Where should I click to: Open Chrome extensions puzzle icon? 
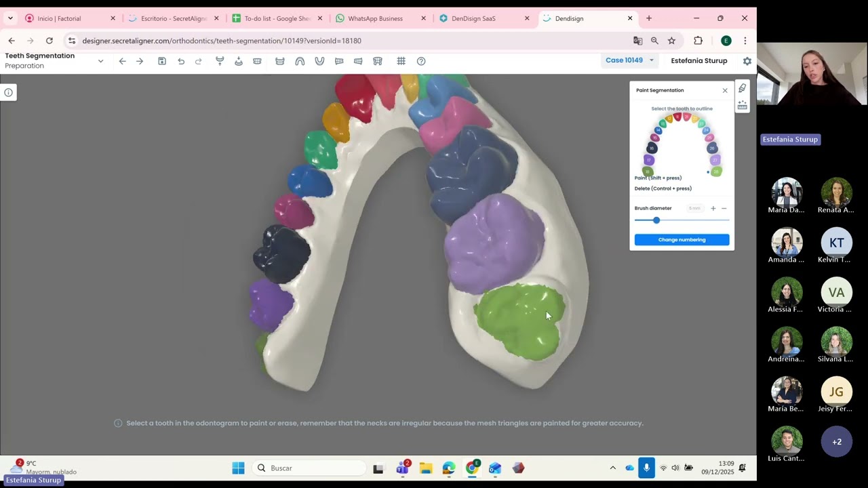coord(698,41)
